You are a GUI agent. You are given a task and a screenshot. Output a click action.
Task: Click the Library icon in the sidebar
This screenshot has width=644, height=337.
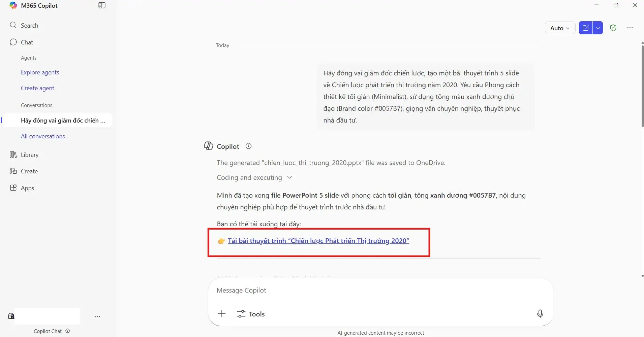point(13,155)
